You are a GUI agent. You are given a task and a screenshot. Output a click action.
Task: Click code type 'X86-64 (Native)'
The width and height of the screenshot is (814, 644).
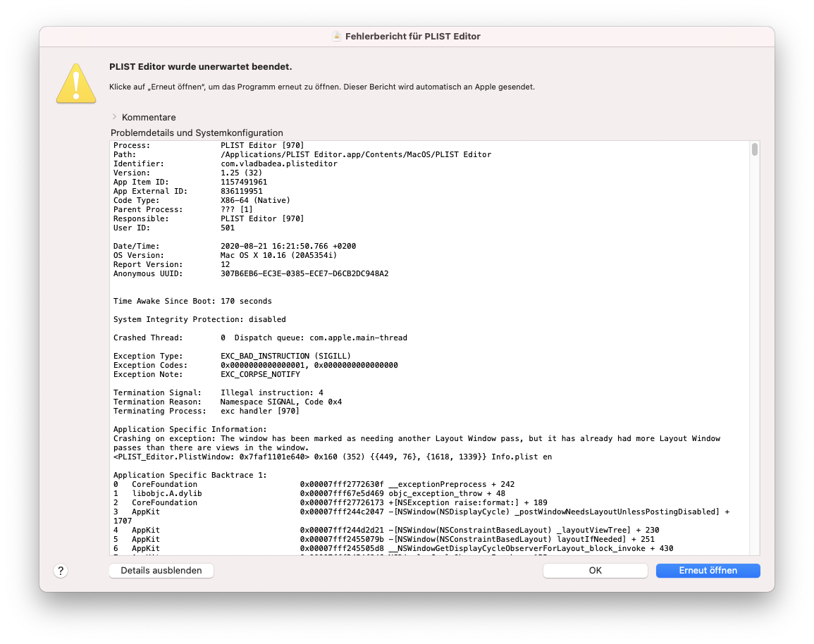click(x=255, y=200)
